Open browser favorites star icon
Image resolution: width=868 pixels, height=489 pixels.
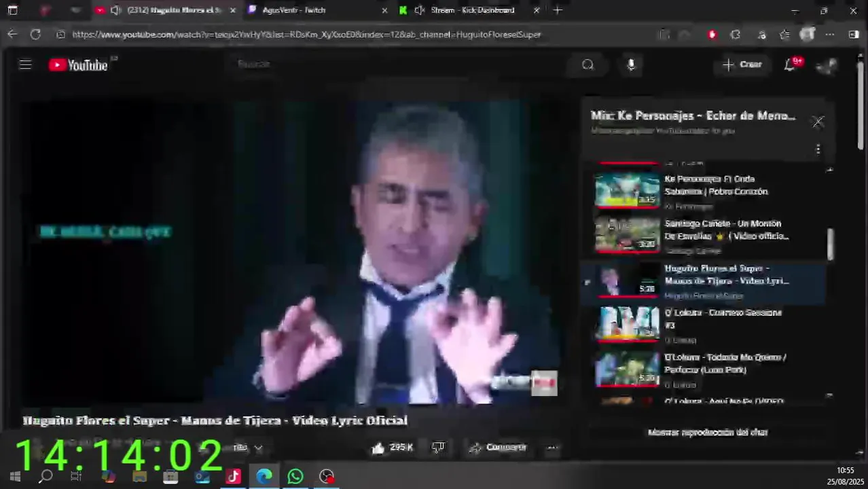click(x=784, y=34)
